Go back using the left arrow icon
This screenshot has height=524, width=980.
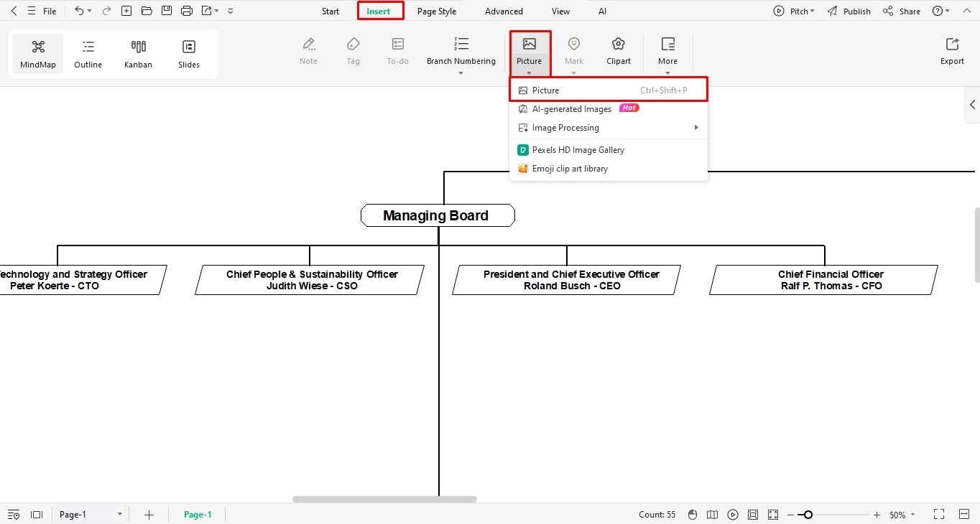point(14,11)
